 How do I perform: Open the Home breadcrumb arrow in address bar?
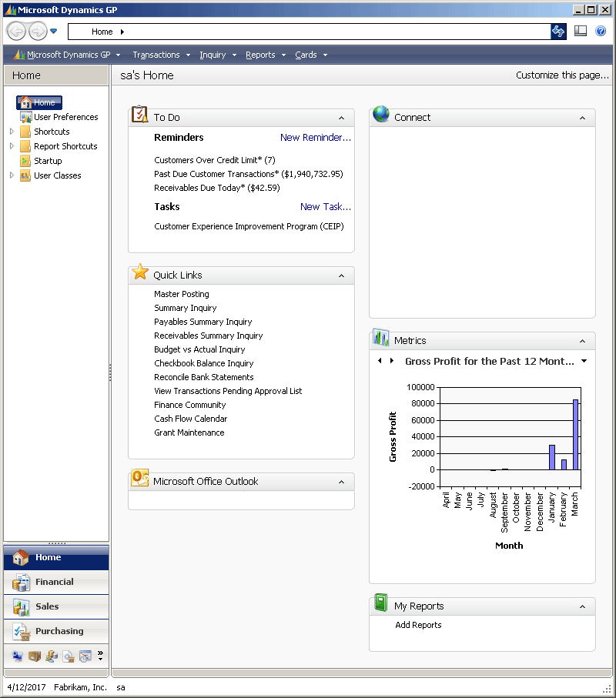point(122,32)
